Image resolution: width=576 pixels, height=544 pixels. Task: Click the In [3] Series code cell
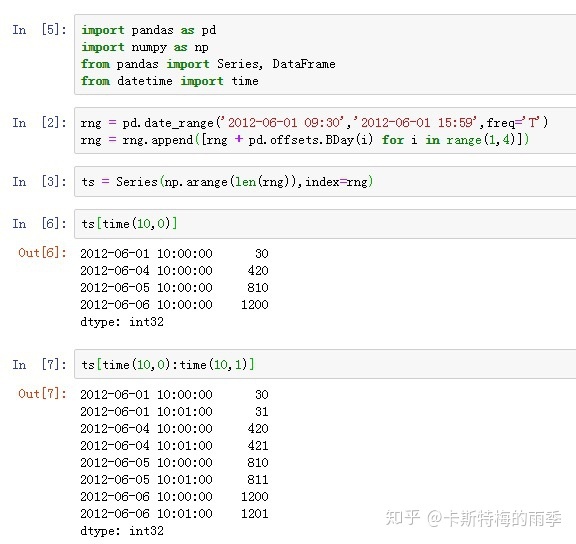(325, 181)
